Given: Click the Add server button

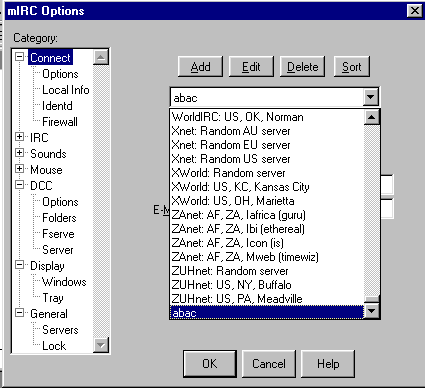Looking at the screenshot, I should pyautogui.click(x=200, y=67).
